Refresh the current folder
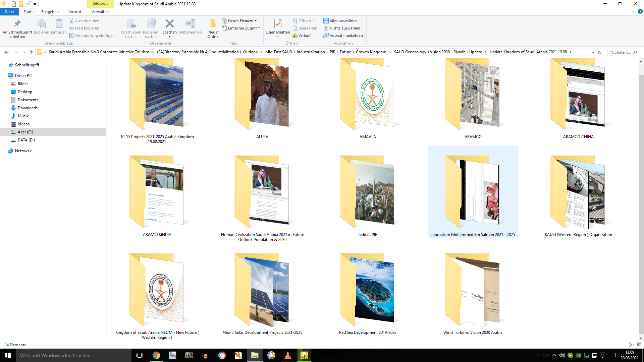This screenshot has width=644, height=362. [x=600, y=52]
